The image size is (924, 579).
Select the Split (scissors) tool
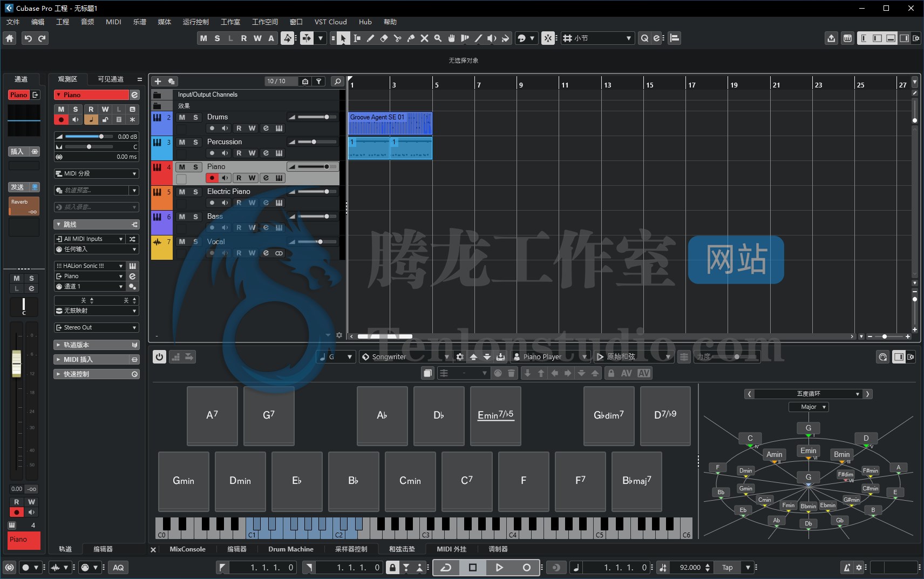point(398,38)
